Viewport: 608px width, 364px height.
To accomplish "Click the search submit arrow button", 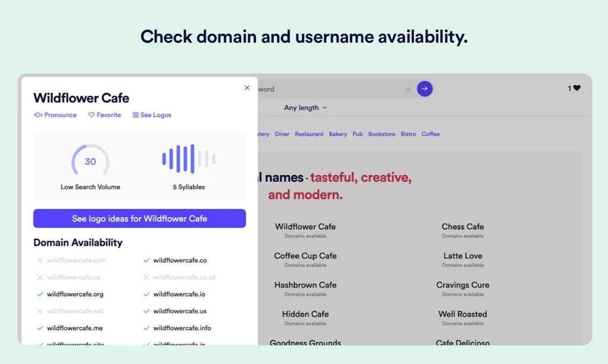I will coord(425,89).
